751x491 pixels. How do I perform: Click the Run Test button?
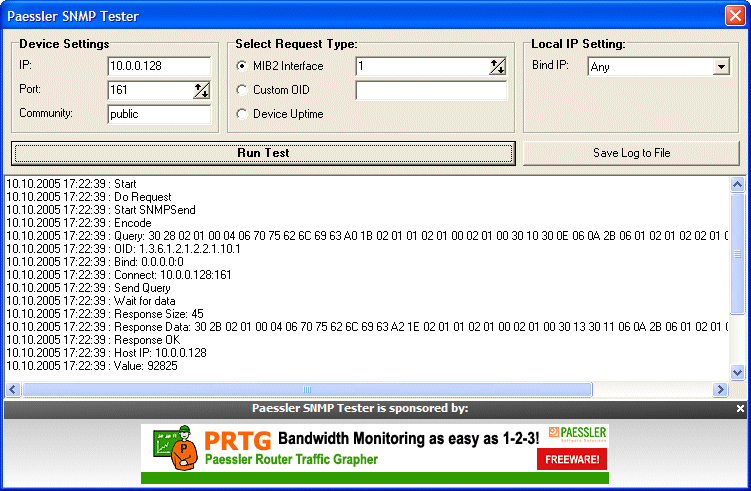point(263,153)
